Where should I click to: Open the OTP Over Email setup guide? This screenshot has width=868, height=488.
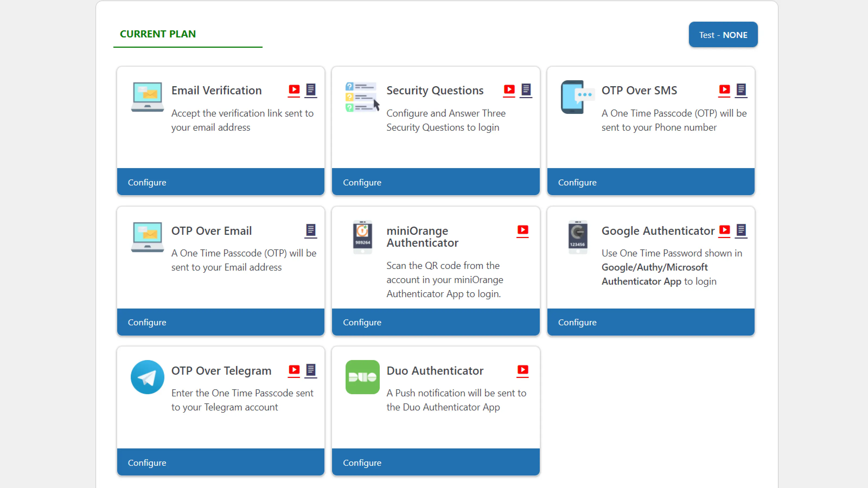(x=311, y=230)
